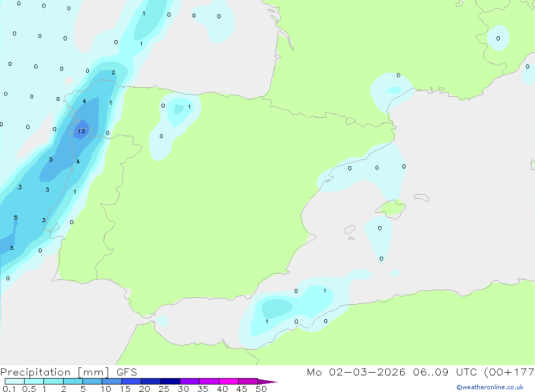Click the "0.1" legend scale label
Screen dimensions: 535x392
(9, 389)
